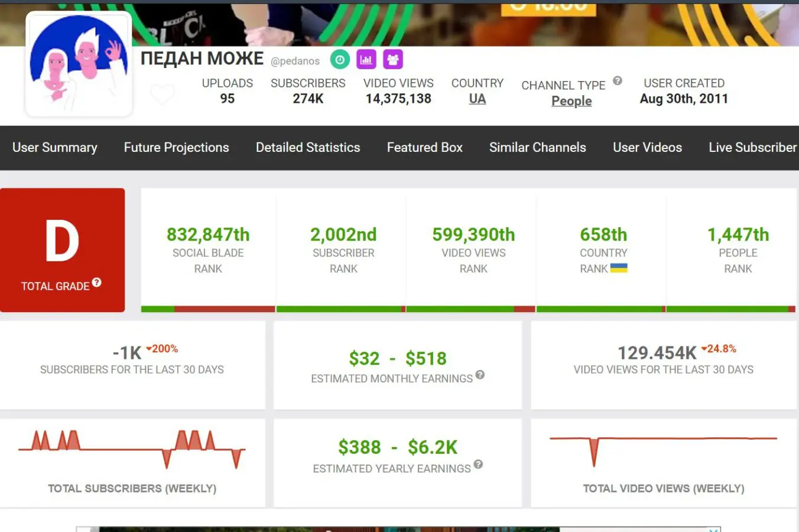Click the Social Blade rank progress bar
The height and width of the screenshot is (532, 799).
coord(208,309)
